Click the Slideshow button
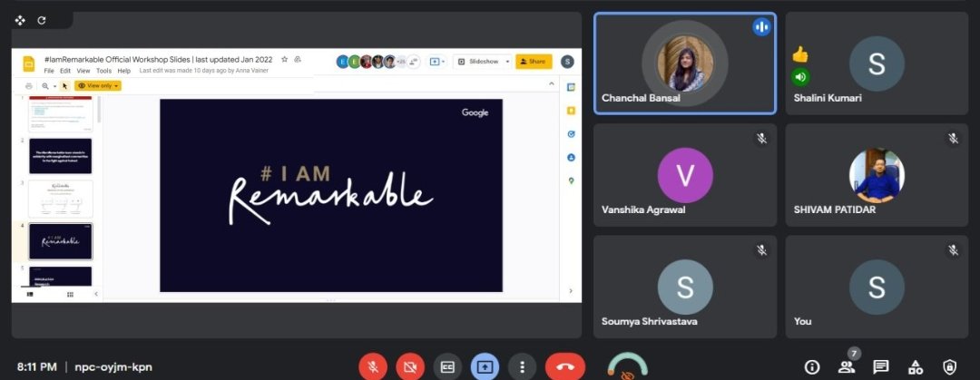 (x=478, y=62)
